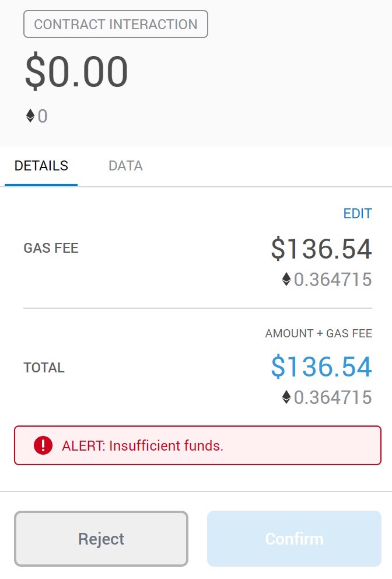Click the red exclamation alert icon
The image size is (392, 579).
point(43,446)
